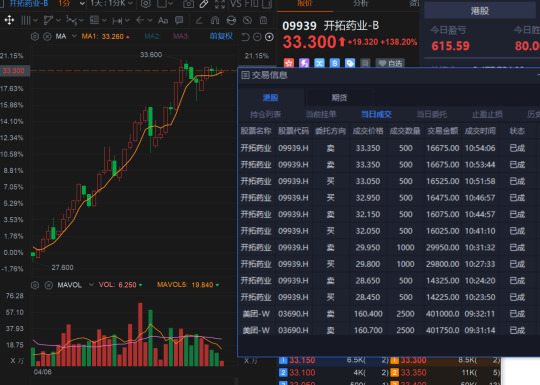540x385 pixels.
Task: Click the 止盈止损 link
Action: [x=487, y=114]
